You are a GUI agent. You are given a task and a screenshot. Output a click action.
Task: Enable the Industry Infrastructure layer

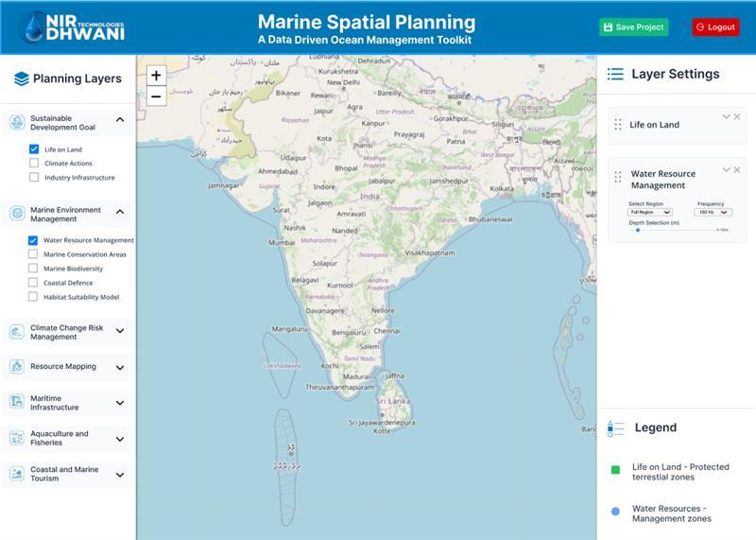coord(34,177)
